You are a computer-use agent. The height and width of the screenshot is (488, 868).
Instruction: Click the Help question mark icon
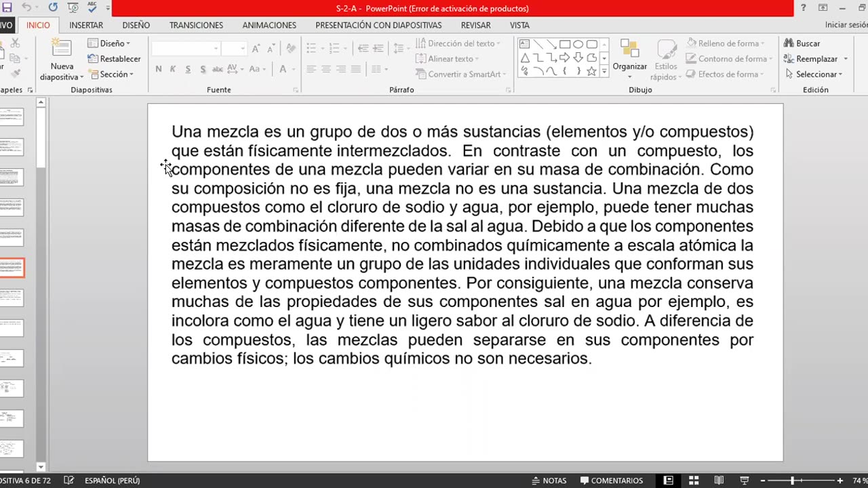click(804, 8)
